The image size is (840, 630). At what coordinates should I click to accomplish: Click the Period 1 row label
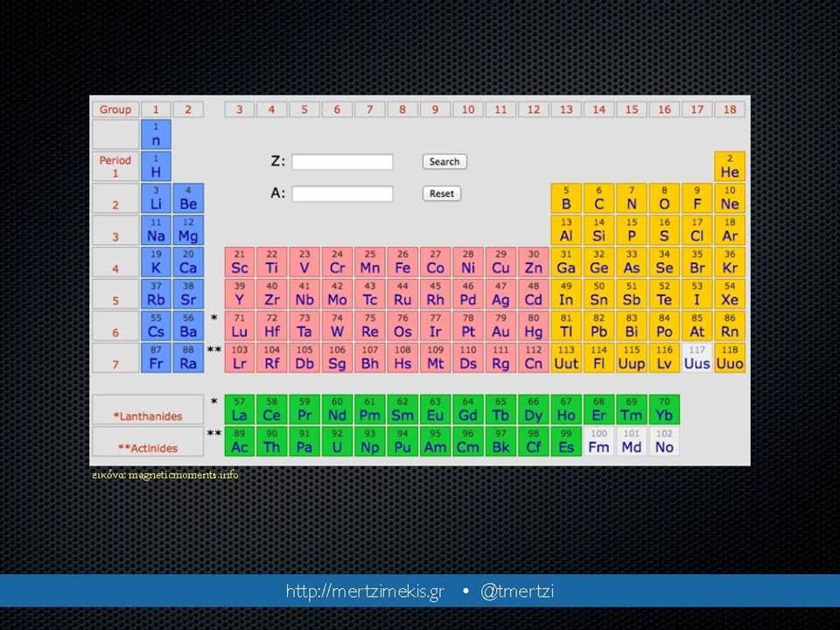[x=115, y=166]
